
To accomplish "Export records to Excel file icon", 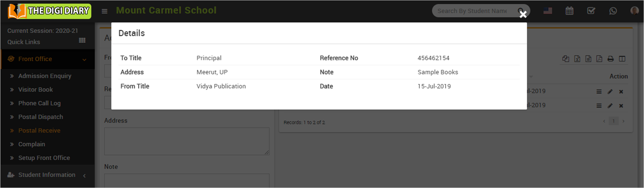I will coord(577,59).
